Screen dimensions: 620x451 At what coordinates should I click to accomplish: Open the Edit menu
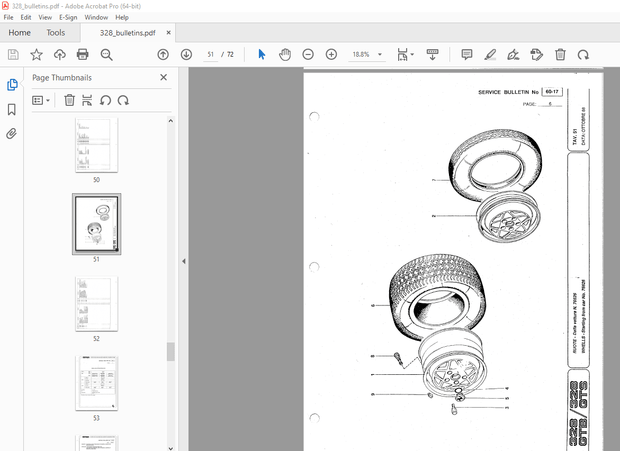pos(26,17)
